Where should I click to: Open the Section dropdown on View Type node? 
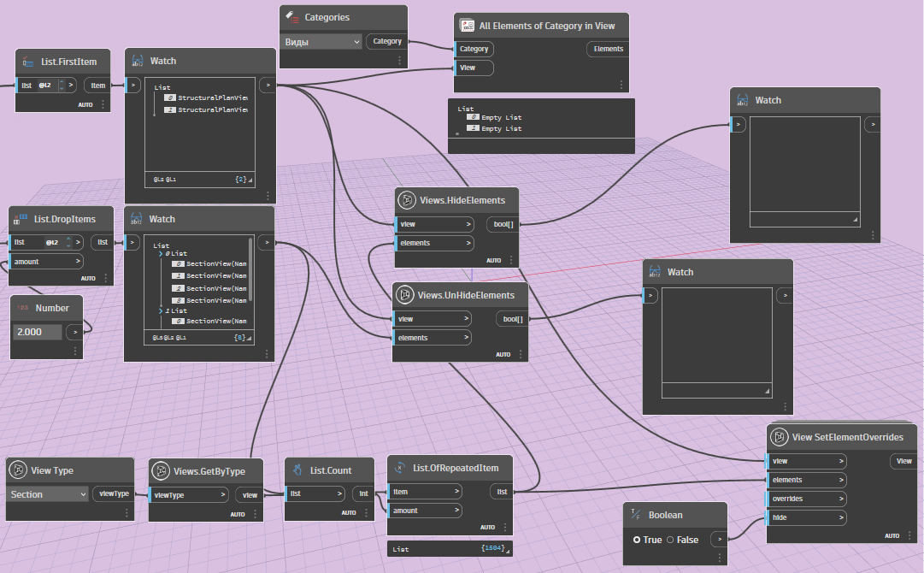(47, 493)
